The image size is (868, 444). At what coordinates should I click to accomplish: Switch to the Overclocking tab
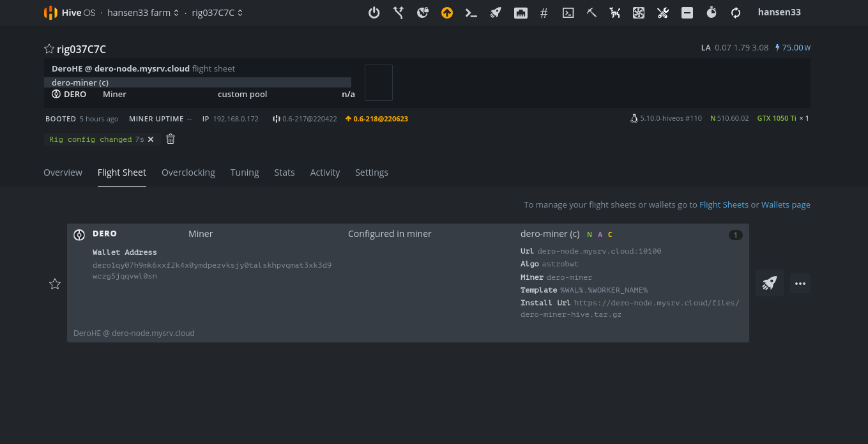(x=188, y=172)
